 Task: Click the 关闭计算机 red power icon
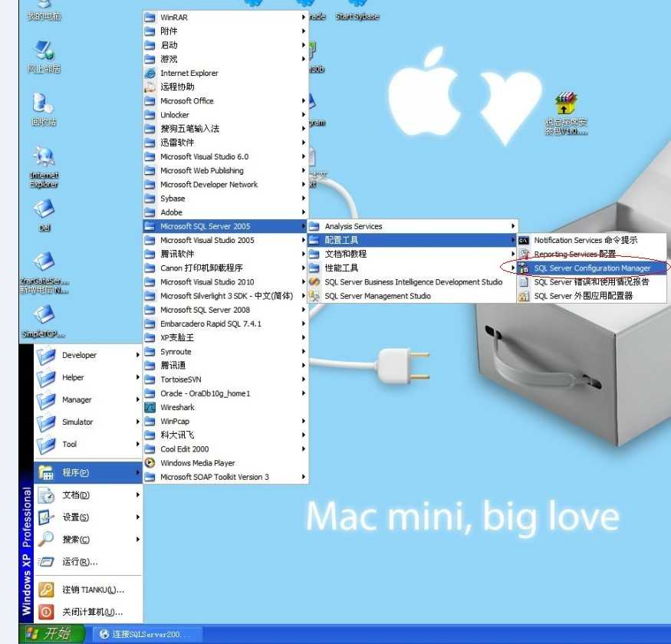(46, 612)
